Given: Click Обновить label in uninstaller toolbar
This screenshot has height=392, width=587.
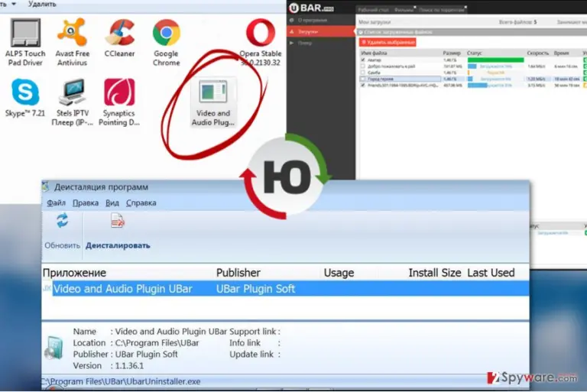Looking at the screenshot, I should point(62,245).
